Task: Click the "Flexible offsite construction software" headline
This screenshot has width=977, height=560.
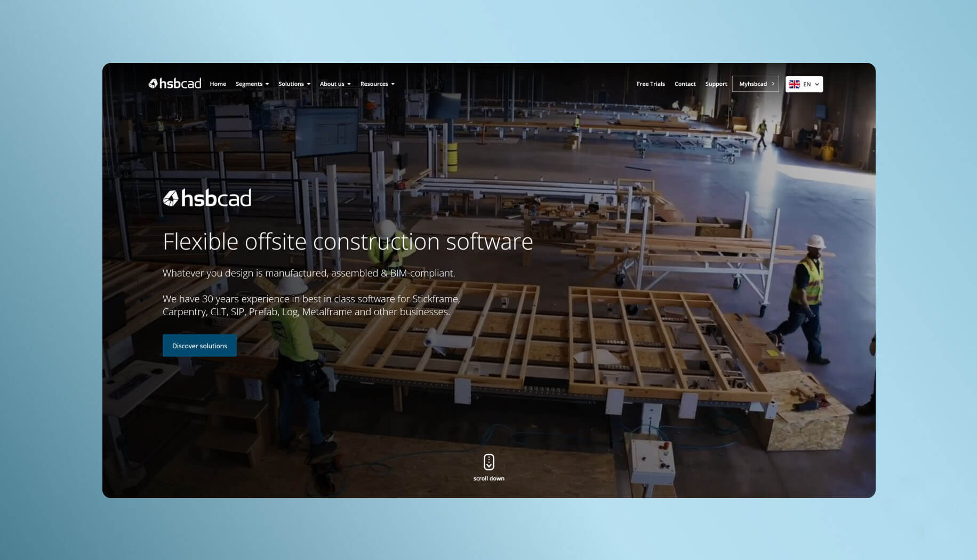Action: [347, 242]
